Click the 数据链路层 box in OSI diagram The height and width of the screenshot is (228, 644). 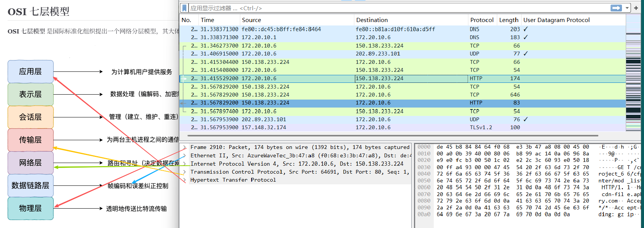tap(30, 185)
